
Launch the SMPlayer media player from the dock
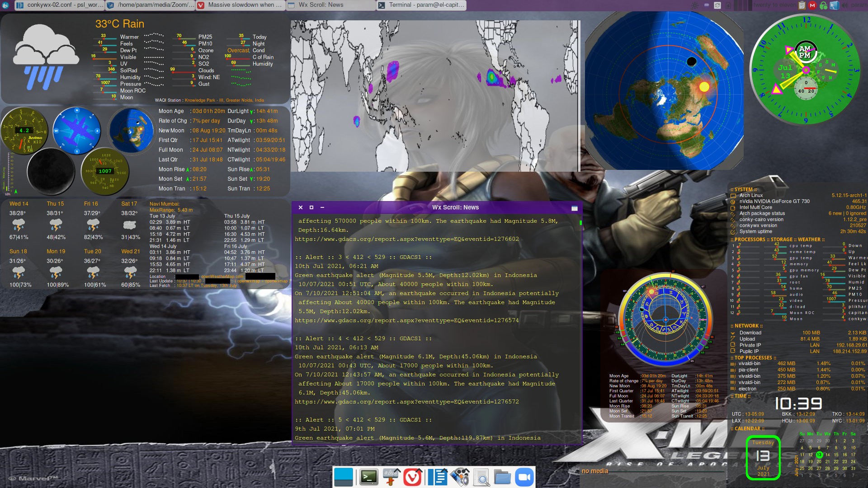point(461,477)
